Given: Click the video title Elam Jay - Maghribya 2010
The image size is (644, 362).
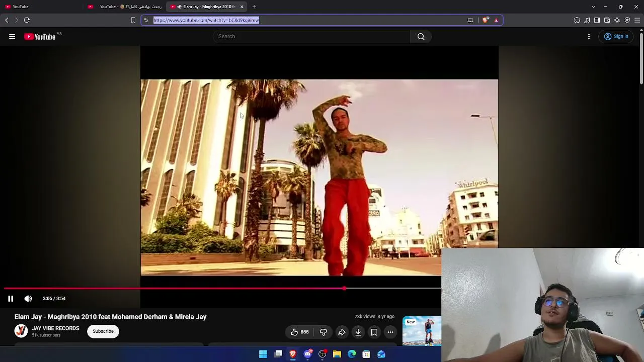Looking at the screenshot, I should 111,317.
